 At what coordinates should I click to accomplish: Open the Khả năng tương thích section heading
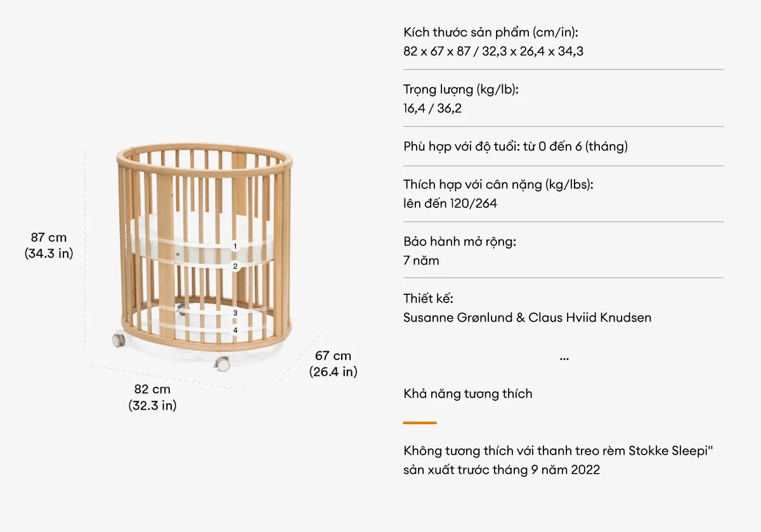[468, 394]
